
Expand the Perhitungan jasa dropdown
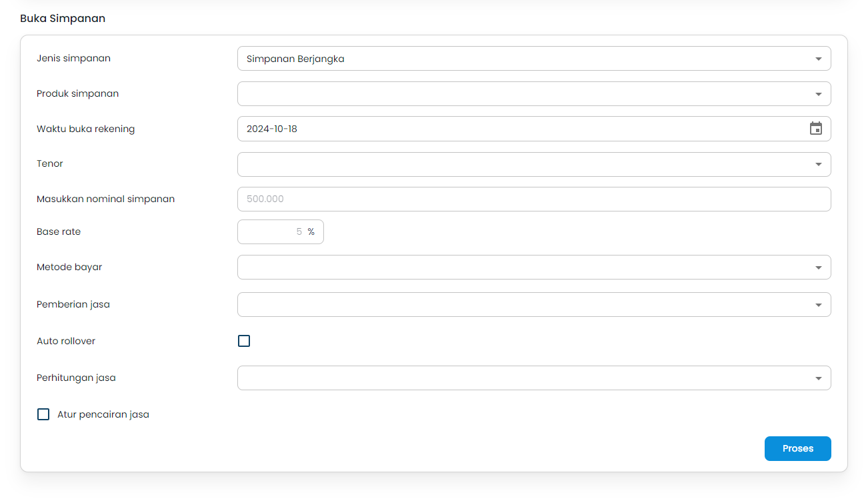[533, 378]
